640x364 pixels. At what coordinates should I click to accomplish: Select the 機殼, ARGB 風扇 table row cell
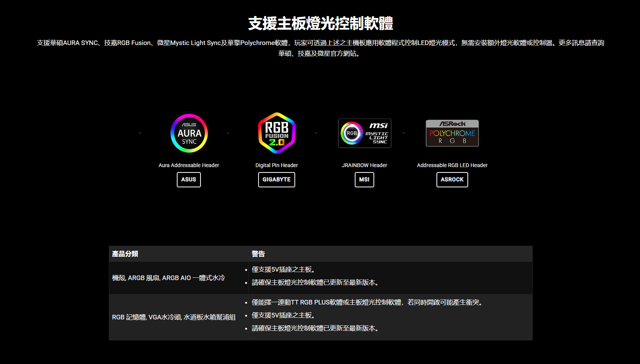point(168,278)
